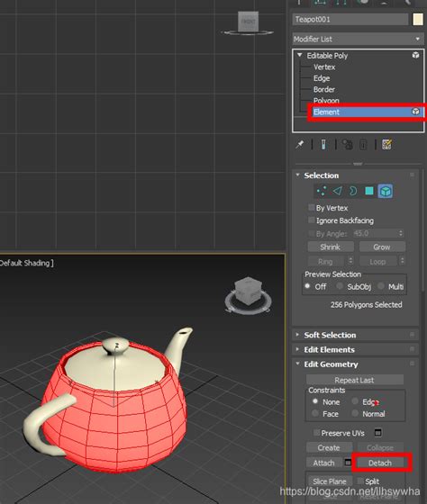Select the Vertex selection mode icon

322,191
